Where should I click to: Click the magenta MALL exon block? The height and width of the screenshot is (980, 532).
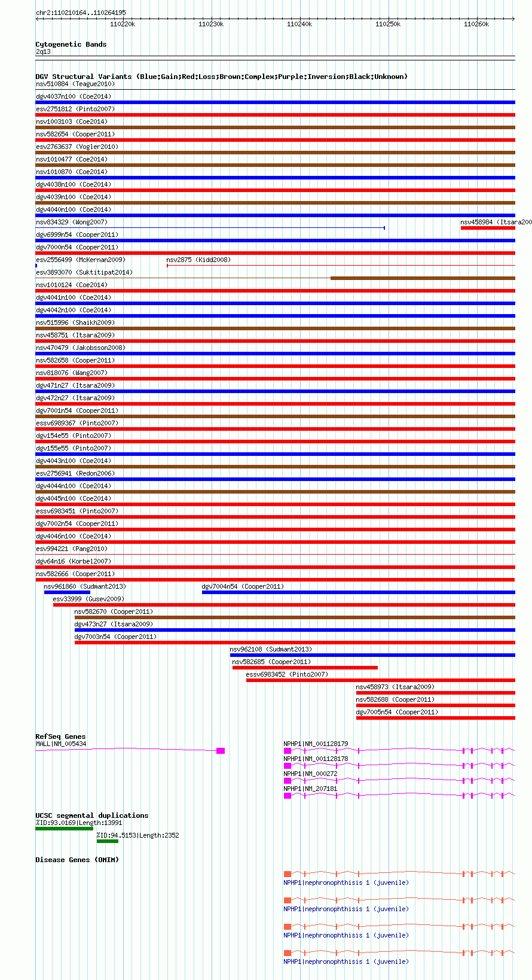pyautogui.click(x=221, y=751)
